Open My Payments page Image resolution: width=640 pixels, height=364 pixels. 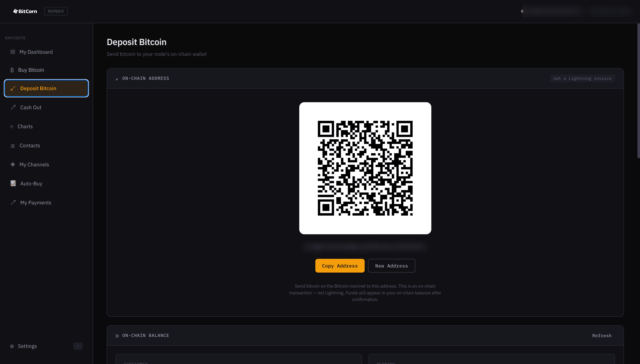pos(46,203)
